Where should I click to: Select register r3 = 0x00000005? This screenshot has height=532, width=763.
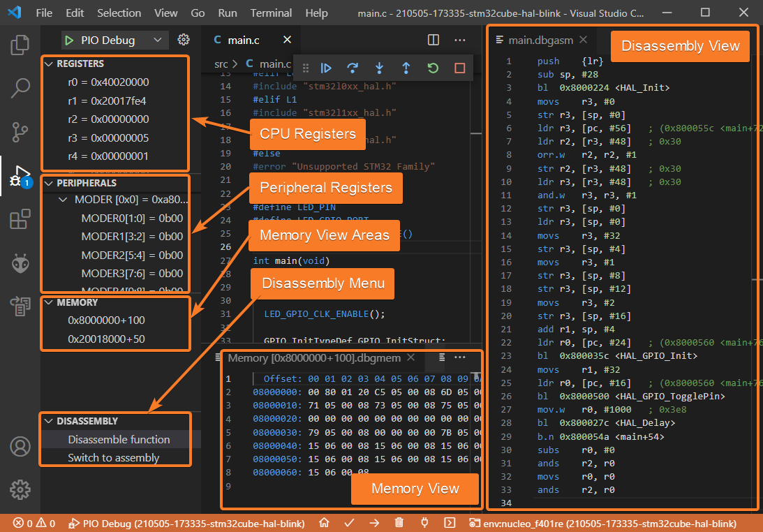click(x=108, y=138)
